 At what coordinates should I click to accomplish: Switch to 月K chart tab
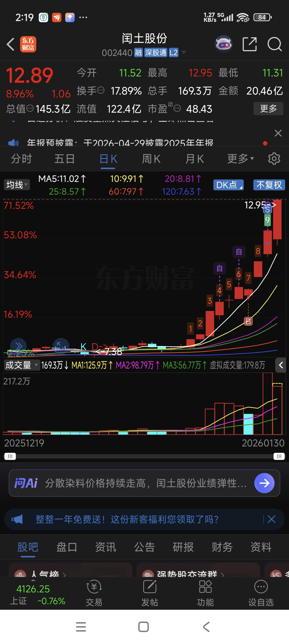[x=195, y=158]
